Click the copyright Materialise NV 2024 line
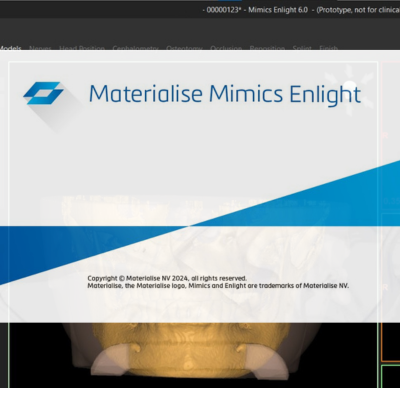 point(167,278)
